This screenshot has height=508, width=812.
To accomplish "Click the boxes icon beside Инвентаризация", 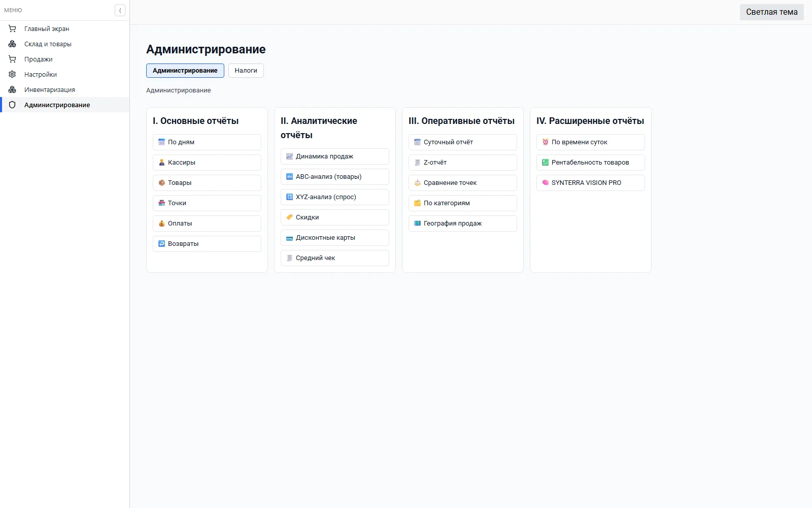I will coord(12,90).
